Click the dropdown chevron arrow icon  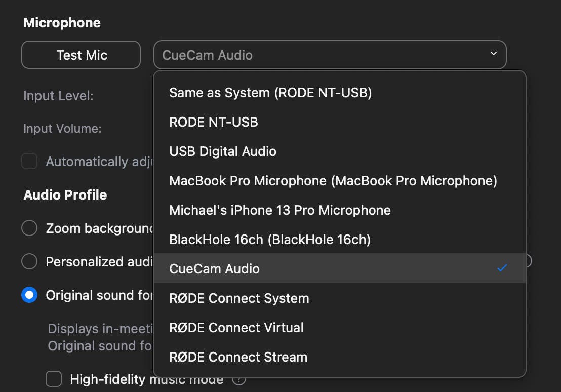[493, 53]
